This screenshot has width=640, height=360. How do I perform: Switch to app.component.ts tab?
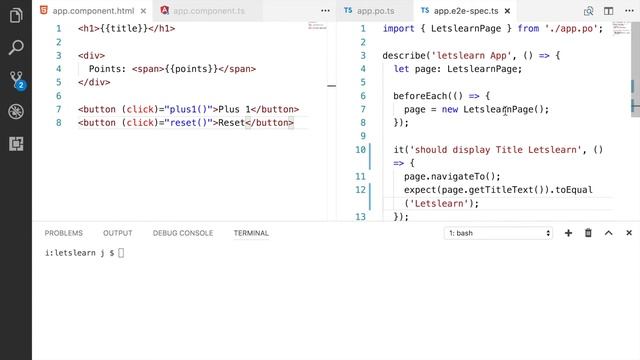[x=209, y=11]
